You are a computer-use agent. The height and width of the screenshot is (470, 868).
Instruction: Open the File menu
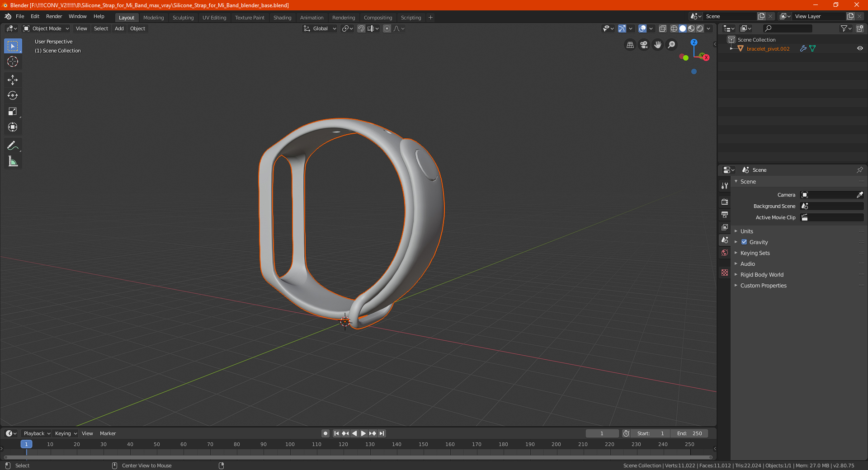coord(20,16)
